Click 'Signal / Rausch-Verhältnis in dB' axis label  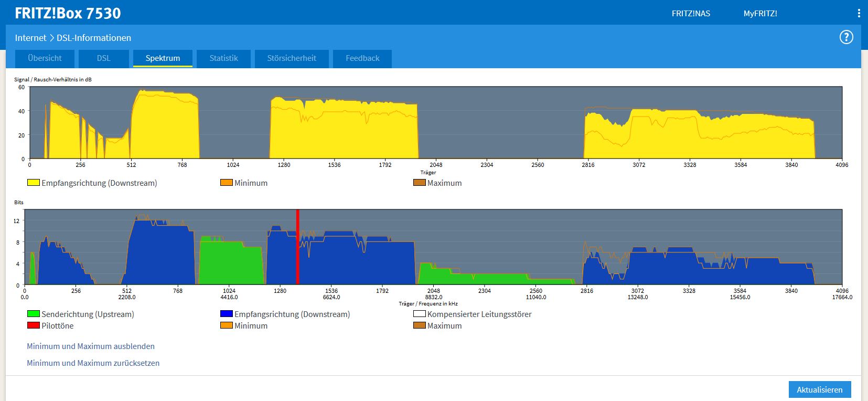tap(53, 80)
